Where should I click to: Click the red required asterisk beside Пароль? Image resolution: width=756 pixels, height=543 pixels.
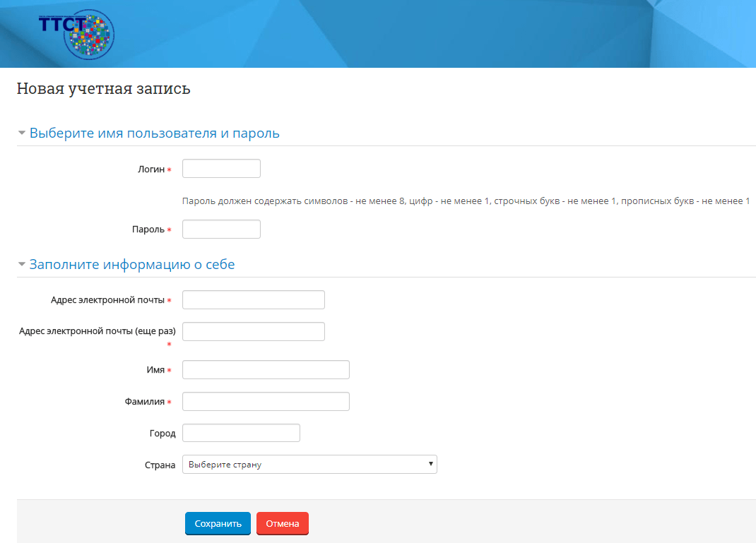coord(170,229)
